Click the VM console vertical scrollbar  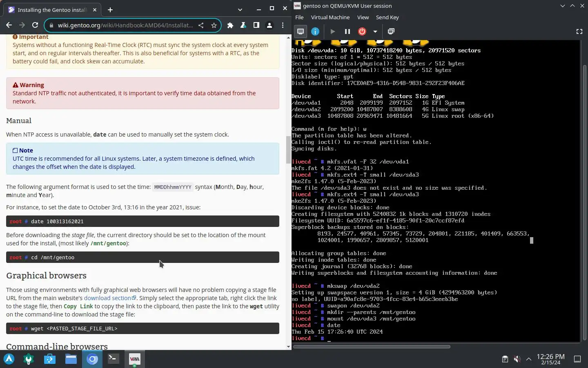585,202
